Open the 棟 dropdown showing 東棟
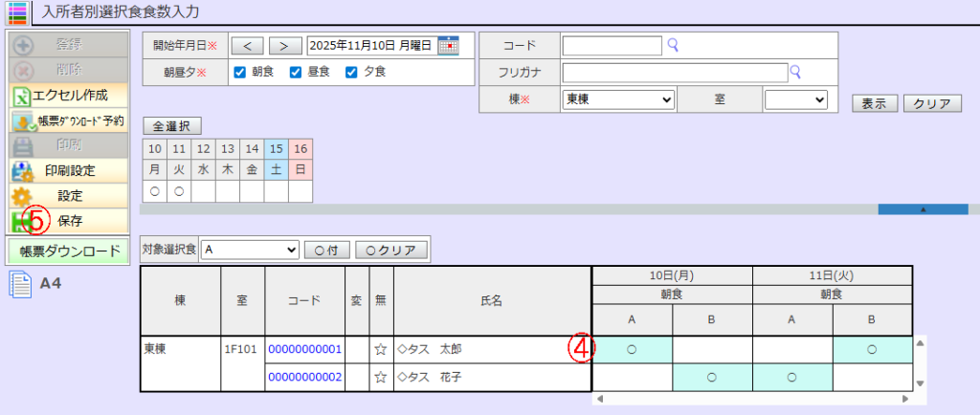 pos(618,99)
